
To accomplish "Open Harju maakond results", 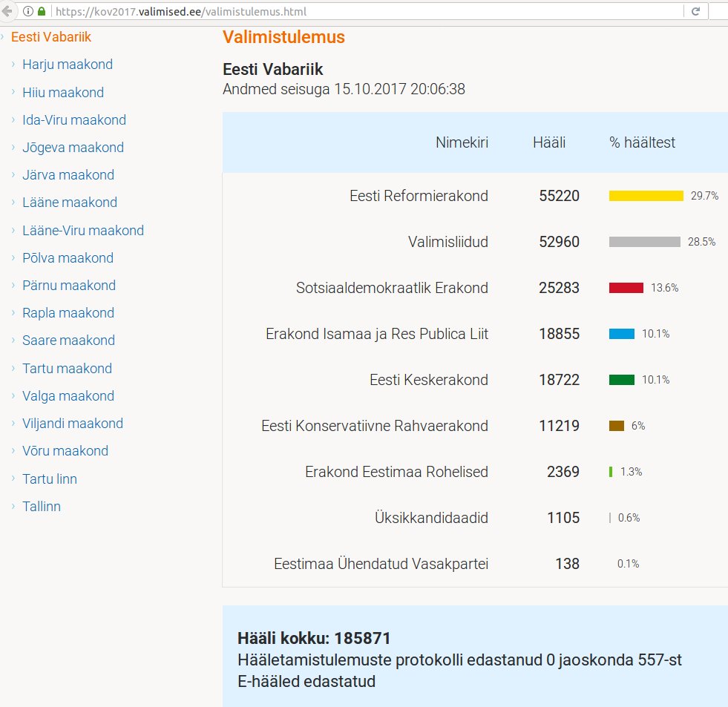I will [68, 65].
